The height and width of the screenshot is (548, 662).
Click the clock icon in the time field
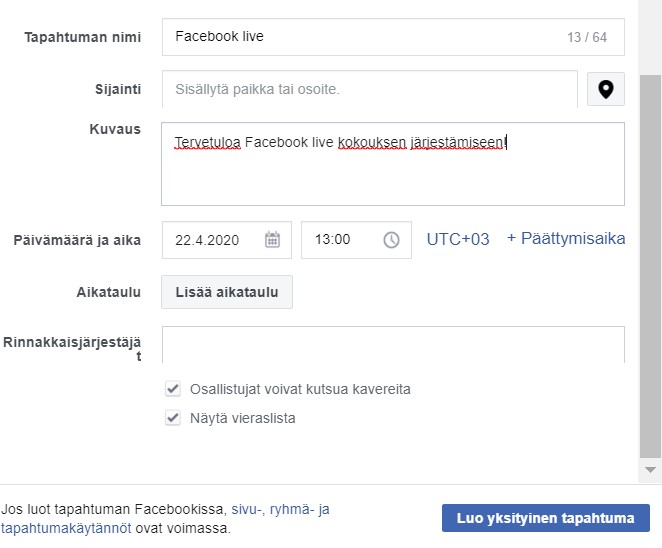[391, 240]
